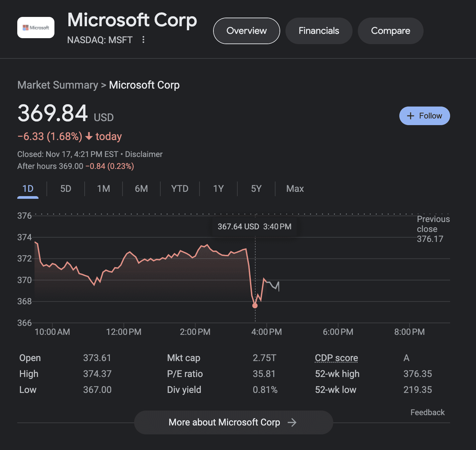Open the three-dot menu beside NASDAQ: MSFT

click(143, 39)
